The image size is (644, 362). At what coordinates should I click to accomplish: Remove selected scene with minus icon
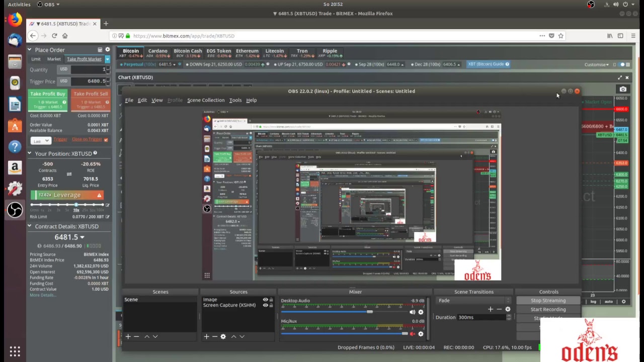[136, 336]
